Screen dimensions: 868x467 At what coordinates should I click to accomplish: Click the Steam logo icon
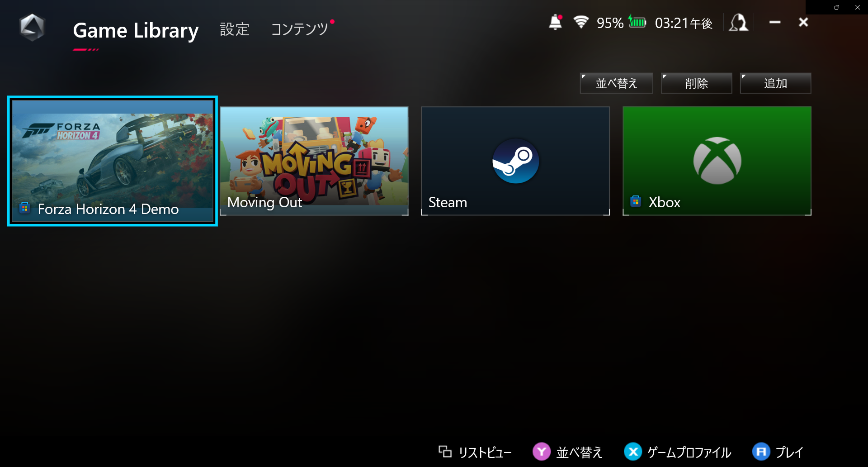click(x=516, y=161)
